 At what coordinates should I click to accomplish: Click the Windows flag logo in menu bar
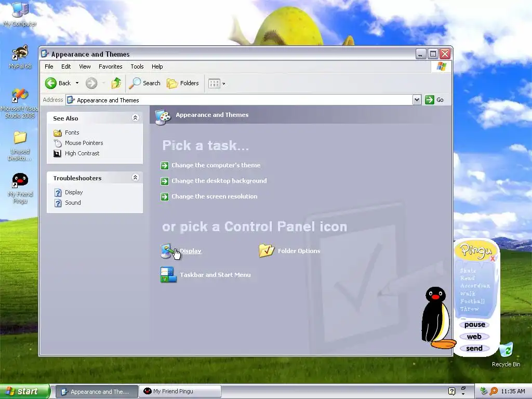click(442, 66)
